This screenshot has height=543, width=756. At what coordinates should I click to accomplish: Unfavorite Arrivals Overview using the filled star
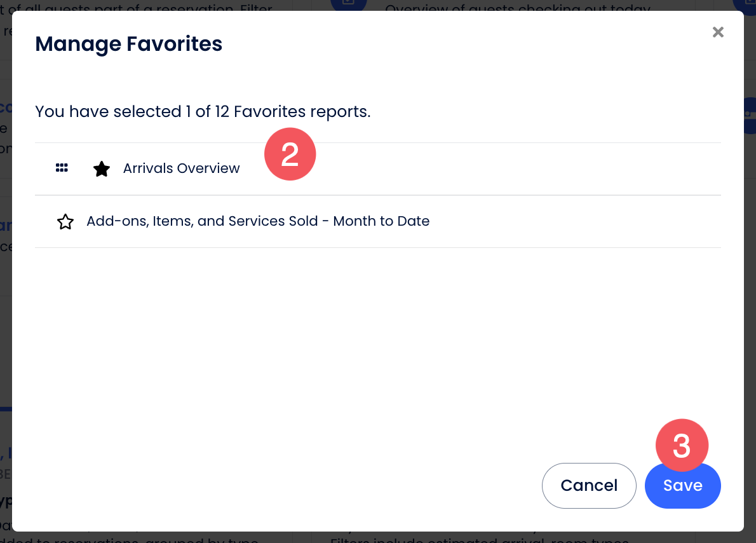tap(102, 169)
